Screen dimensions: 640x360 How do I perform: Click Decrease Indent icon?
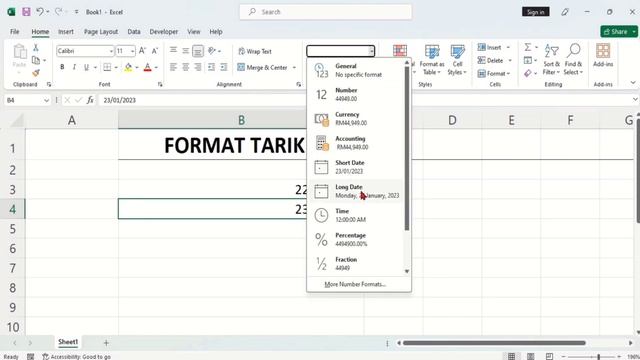[211, 67]
